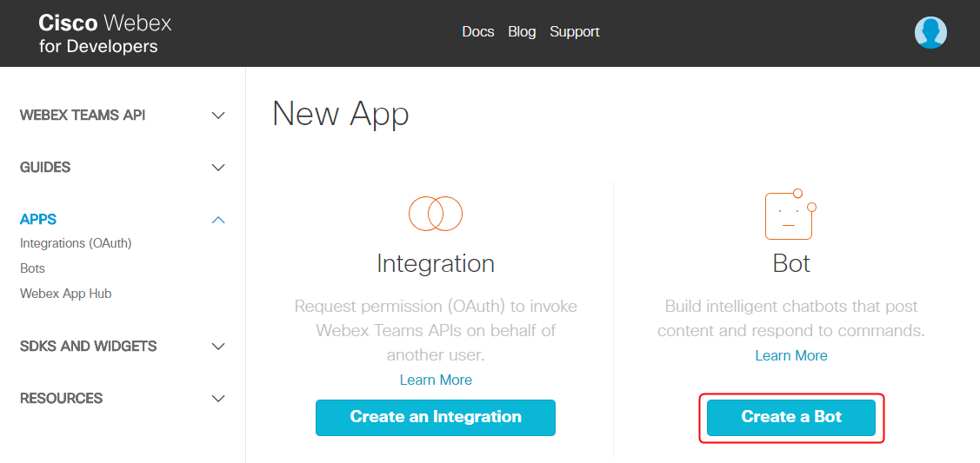Open Learn More link under Bot
Image resolution: width=980 pixels, height=463 pixels.
pyautogui.click(x=791, y=355)
